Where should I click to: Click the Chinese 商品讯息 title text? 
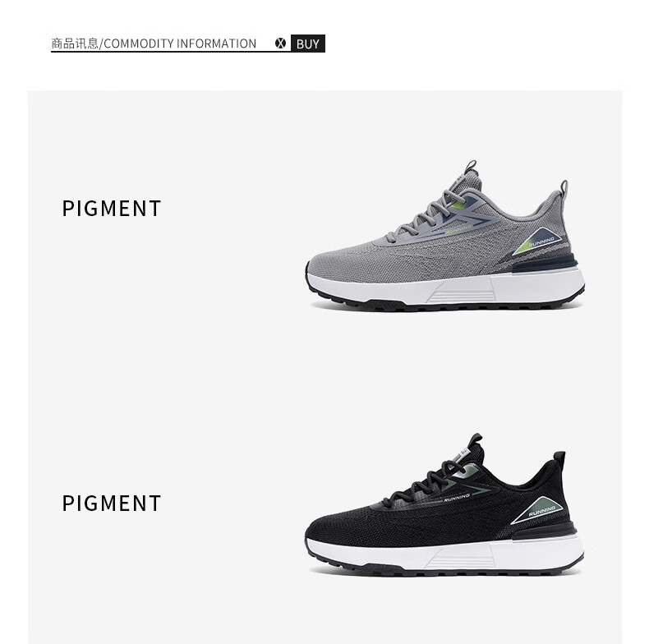coord(75,44)
